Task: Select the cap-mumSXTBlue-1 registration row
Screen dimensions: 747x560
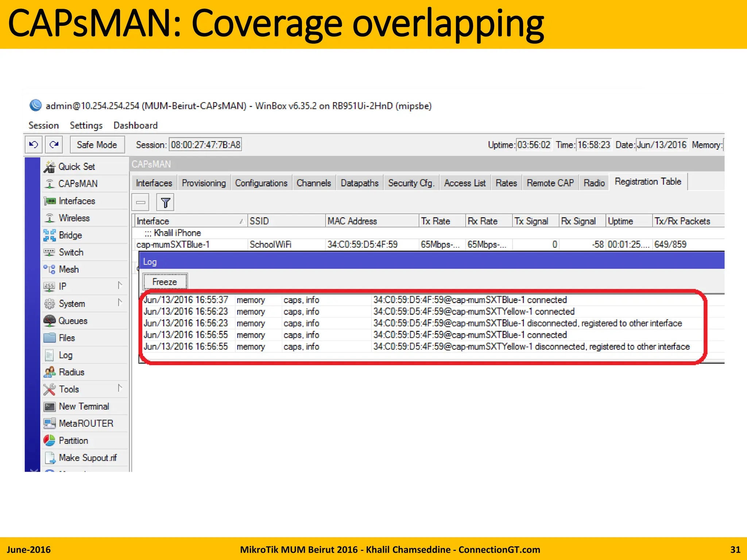Action: [173, 244]
